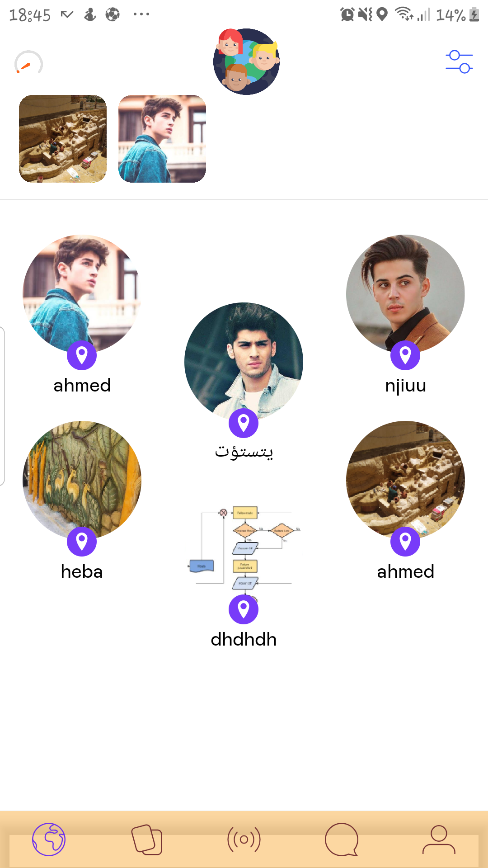
Task: Open the chat bubble messages icon
Action: [342, 840]
